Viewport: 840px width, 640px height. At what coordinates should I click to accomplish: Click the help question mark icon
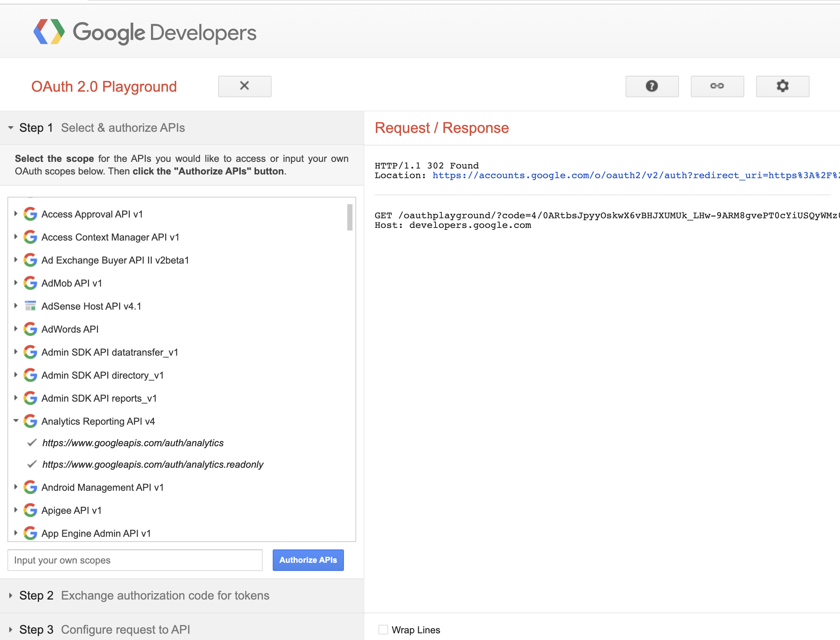[x=652, y=86]
